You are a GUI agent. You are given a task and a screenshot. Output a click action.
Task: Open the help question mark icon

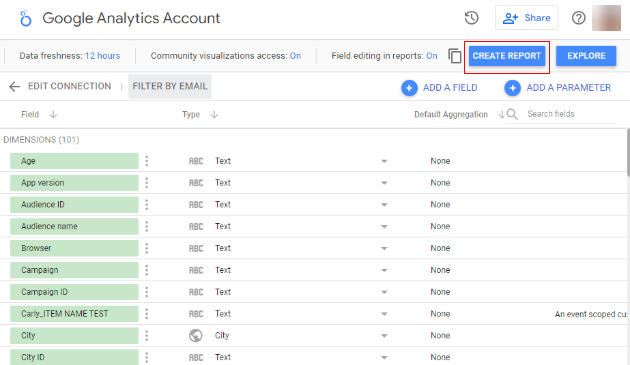[x=579, y=18]
